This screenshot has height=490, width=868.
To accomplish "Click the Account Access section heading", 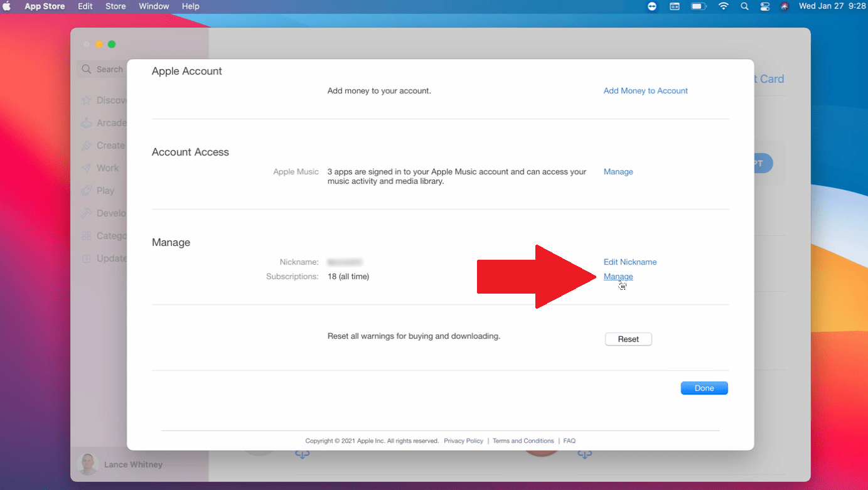I will 190,152.
